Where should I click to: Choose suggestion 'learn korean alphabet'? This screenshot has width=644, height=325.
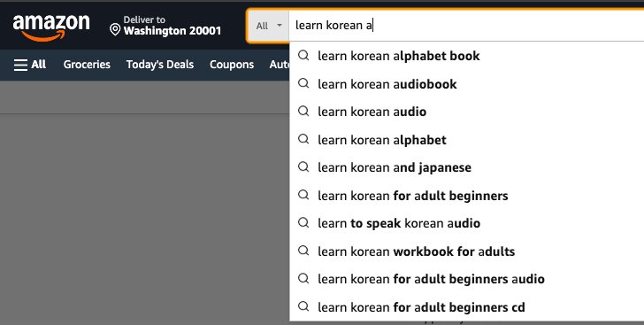tap(466, 139)
